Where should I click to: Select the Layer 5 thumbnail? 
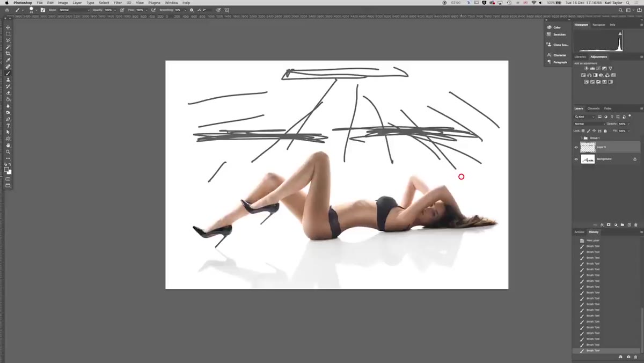point(588,147)
